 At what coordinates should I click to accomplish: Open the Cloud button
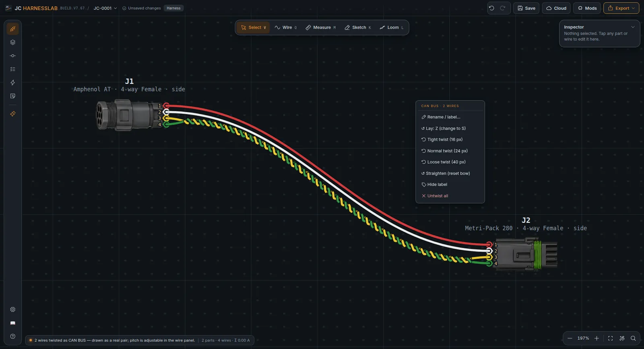coord(556,8)
